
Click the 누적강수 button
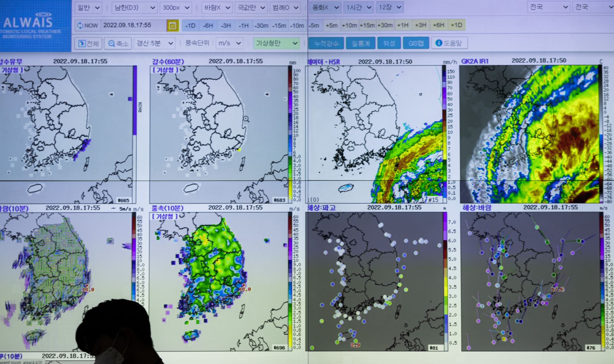coord(326,43)
